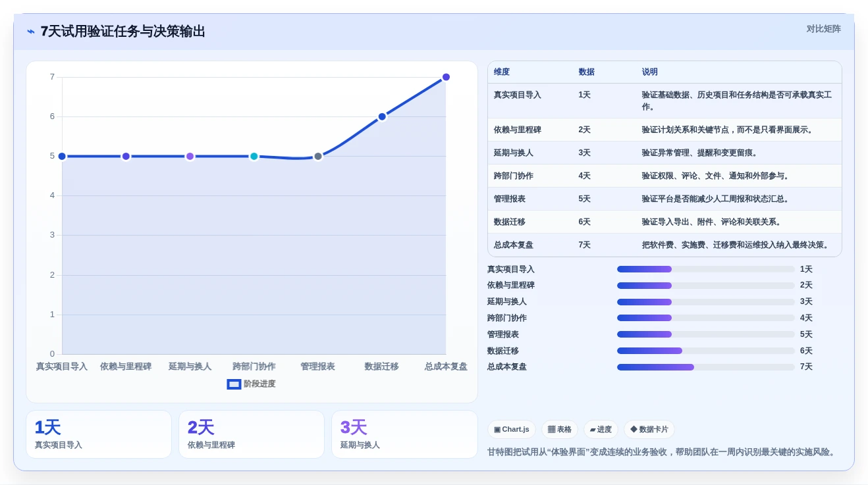Select the Chart.js tag chip
Screen dimensions: 868x485
512,430
